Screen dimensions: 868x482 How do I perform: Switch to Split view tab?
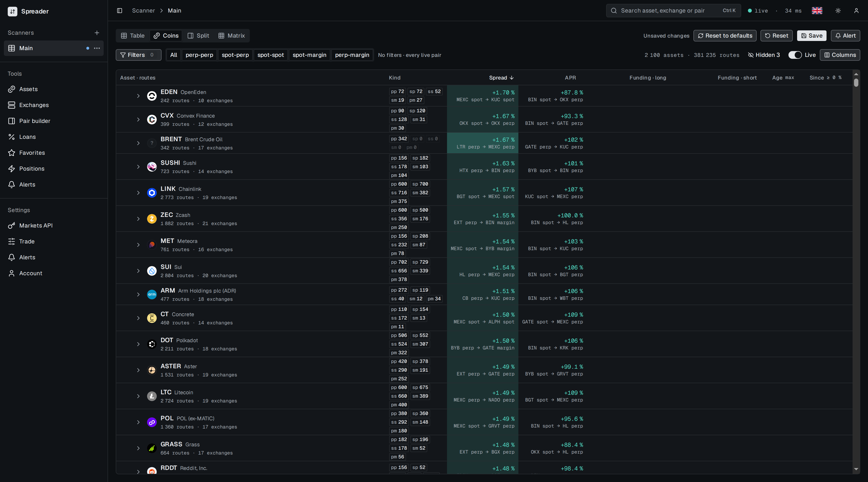[x=198, y=36]
